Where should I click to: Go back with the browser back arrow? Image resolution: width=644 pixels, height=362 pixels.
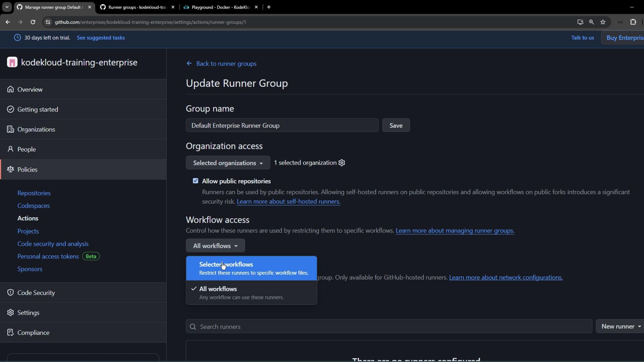(x=8, y=22)
